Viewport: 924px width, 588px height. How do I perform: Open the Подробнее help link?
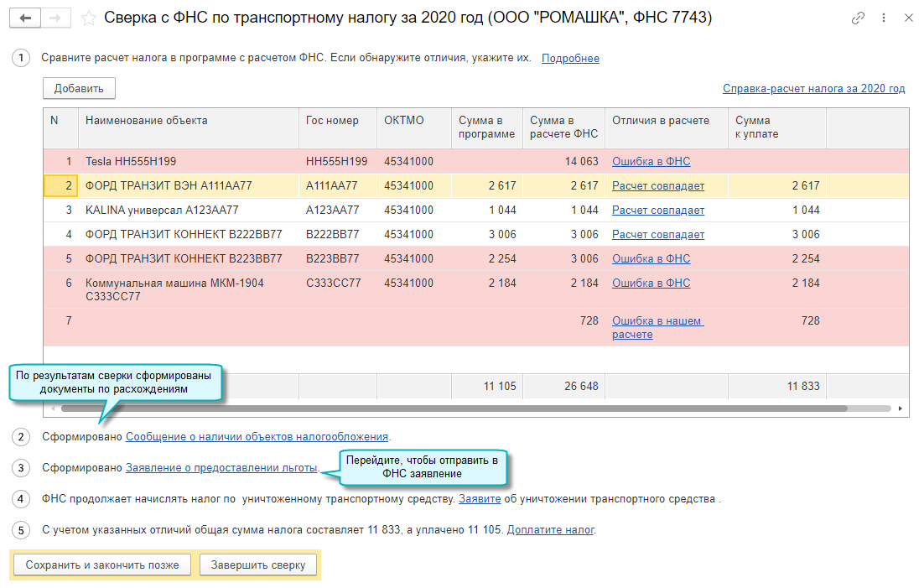coord(570,59)
